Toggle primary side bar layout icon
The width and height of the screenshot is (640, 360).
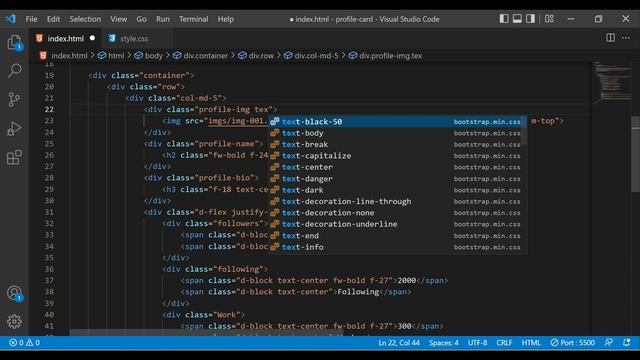(504, 19)
